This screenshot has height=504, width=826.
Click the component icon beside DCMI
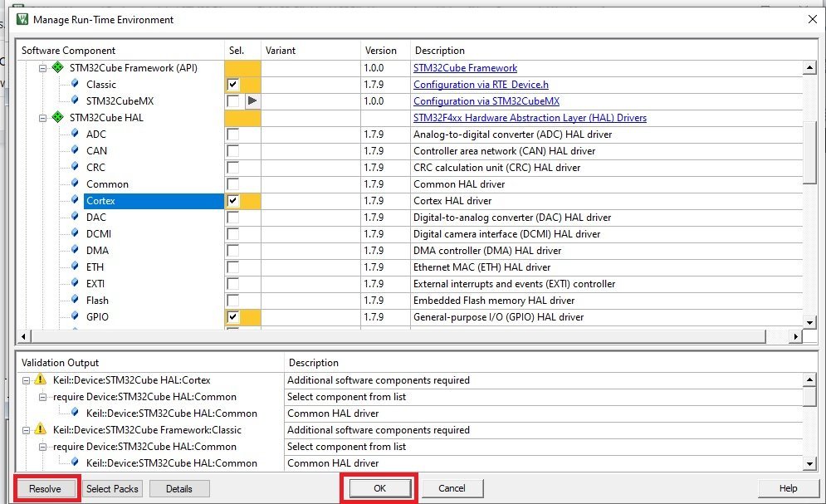point(75,232)
